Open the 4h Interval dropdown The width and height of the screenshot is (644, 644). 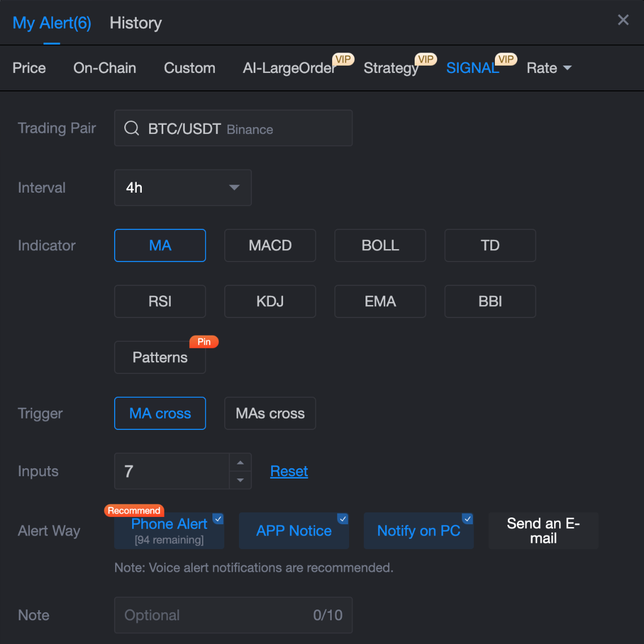(182, 188)
